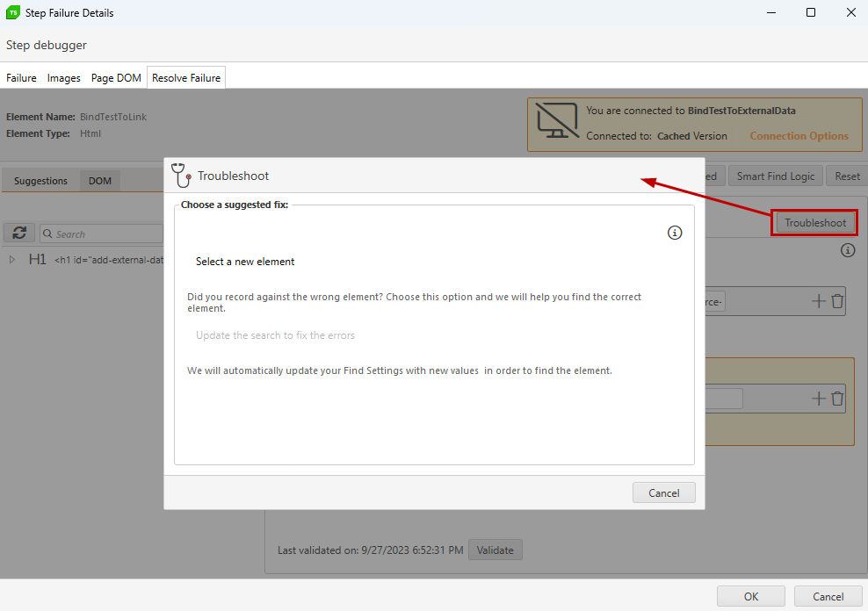This screenshot has height=611, width=868.
Task: Click the refresh icon in the DOM panel
Action: (19, 234)
